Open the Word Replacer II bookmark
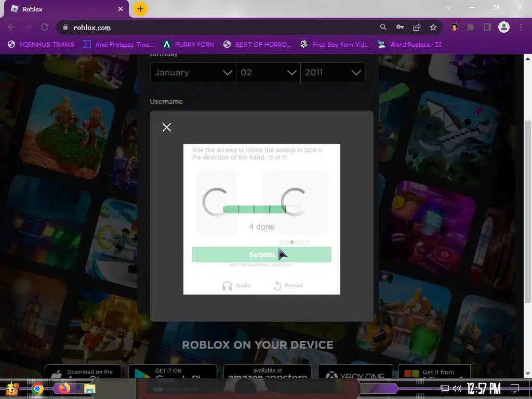The height and width of the screenshot is (399, 532). 409,45
